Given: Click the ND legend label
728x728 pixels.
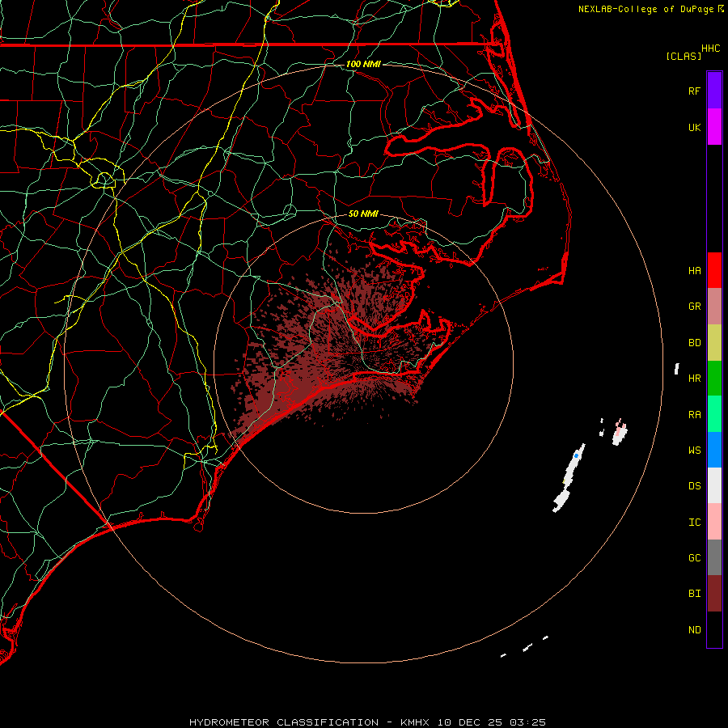Looking at the screenshot, I should tap(694, 630).
